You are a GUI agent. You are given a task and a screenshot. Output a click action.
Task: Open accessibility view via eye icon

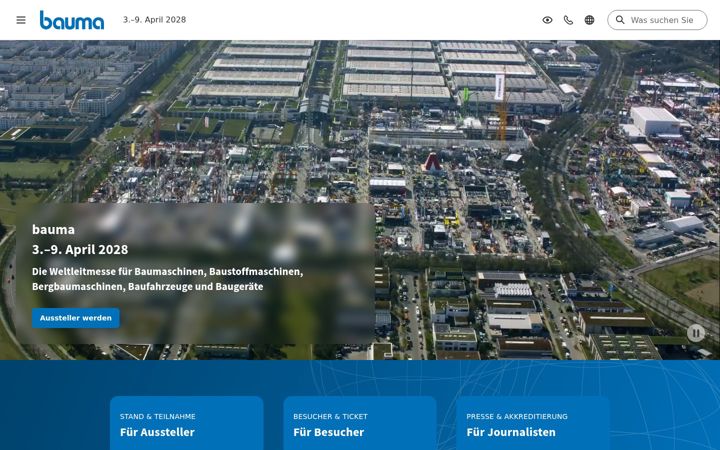pos(547,20)
